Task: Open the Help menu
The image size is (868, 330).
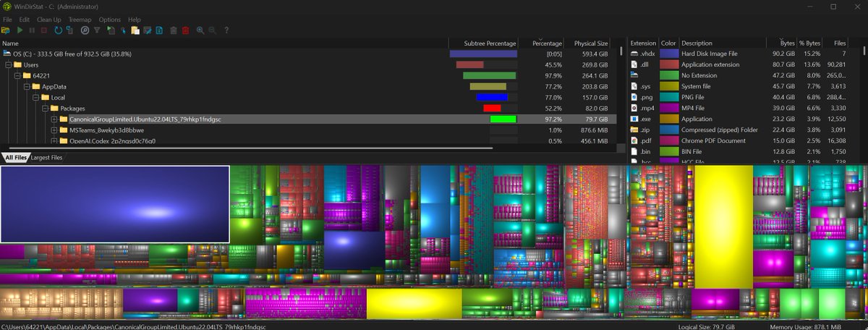Action: (135, 20)
